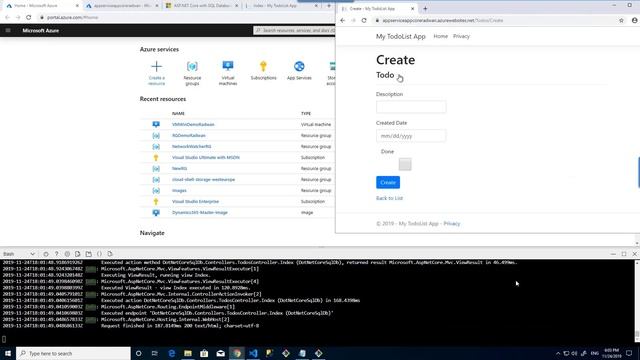640x360 pixels.
Task: Open Resource groups service icon
Action: click(x=192, y=73)
